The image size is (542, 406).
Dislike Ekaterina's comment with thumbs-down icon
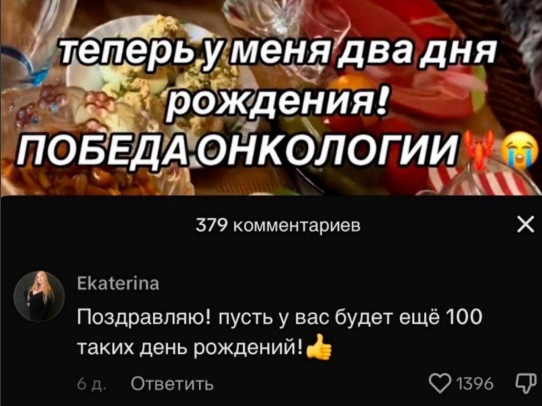tap(527, 383)
